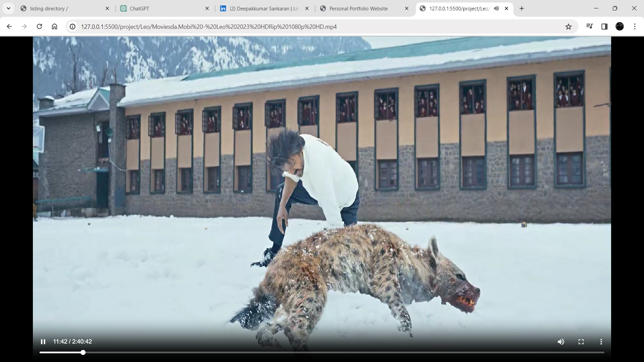Click the video progress seek bar

pos(322,352)
